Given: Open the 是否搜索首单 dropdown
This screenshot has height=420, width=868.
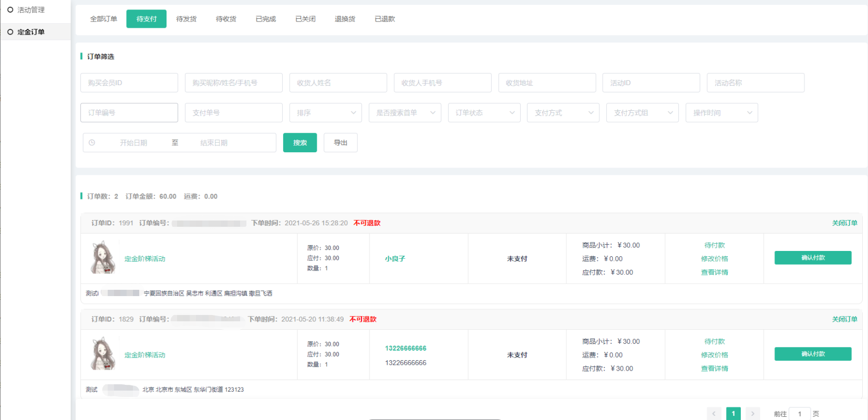Looking at the screenshot, I should pos(405,113).
